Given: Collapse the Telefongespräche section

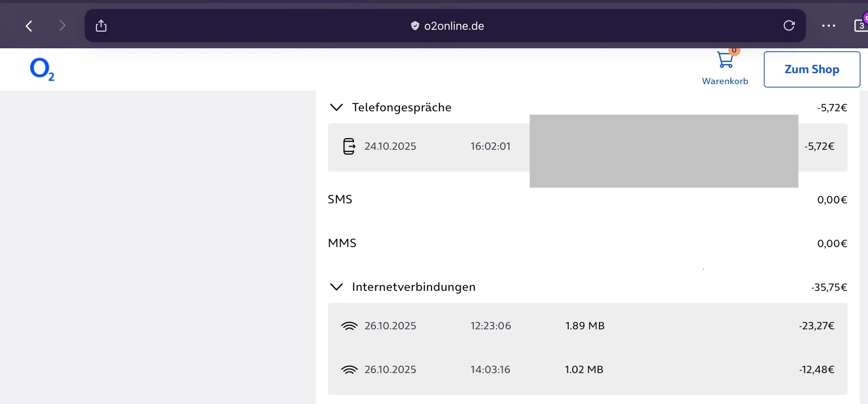Looking at the screenshot, I should 336,108.
